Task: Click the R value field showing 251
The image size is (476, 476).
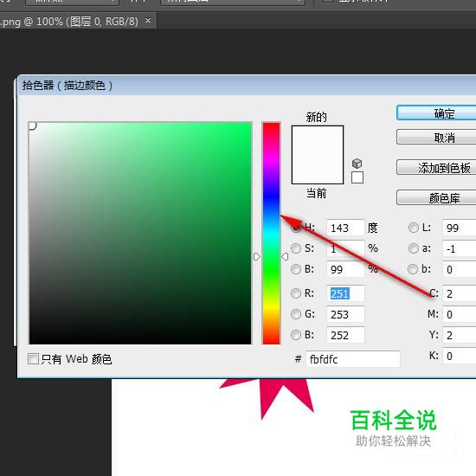Action: tap(345, 293)
